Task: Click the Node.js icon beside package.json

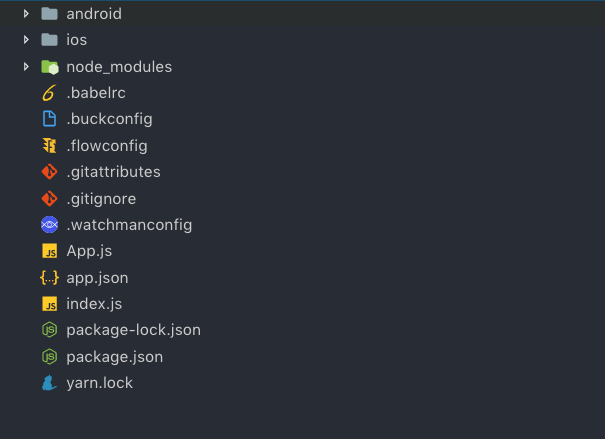Action: coord(49,356)
